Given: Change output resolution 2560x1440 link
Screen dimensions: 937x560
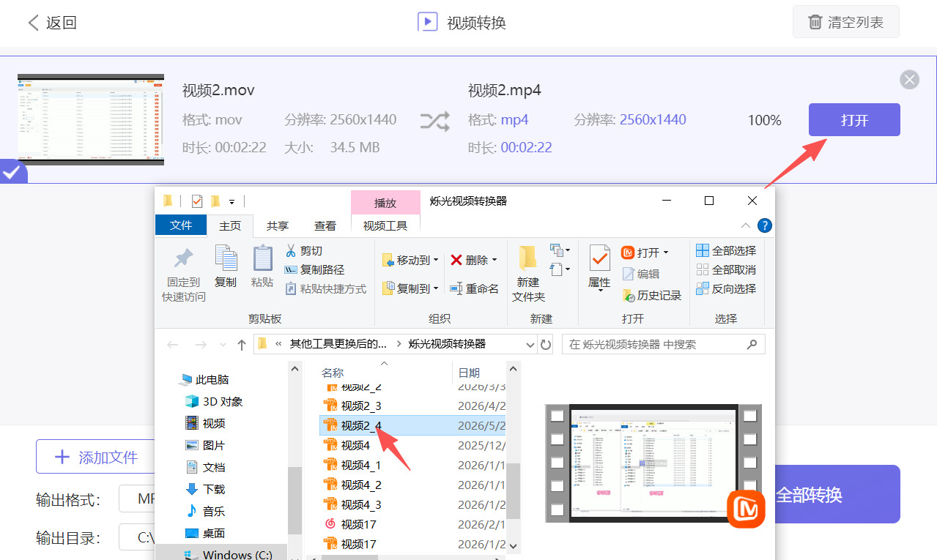Looking at the screenshot, I should (x=653, y=120).
